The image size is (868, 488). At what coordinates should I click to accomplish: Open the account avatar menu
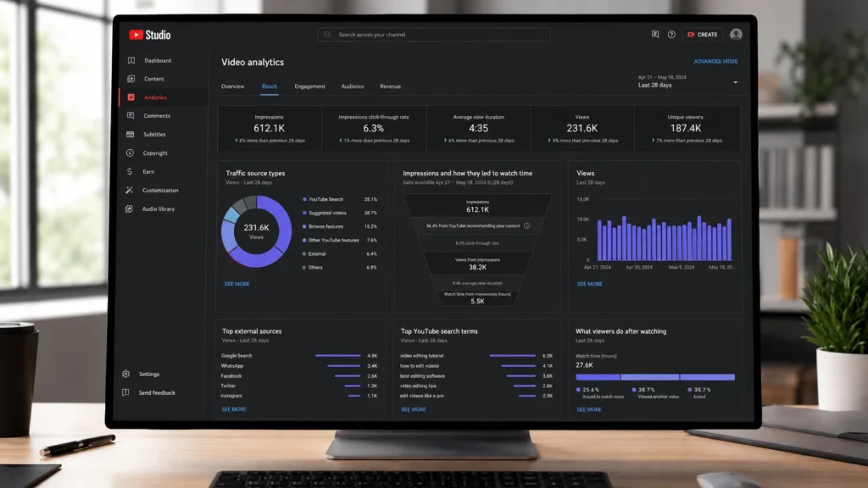click(x=736, y=34)
